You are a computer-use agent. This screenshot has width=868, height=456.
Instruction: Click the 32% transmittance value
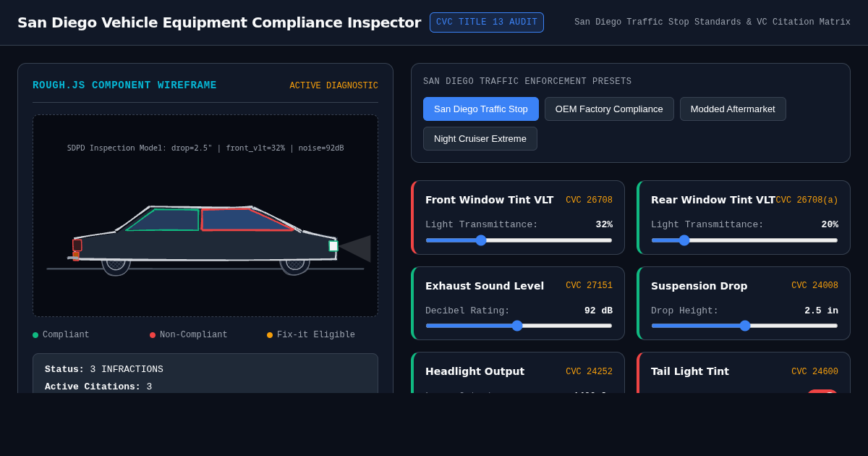pos(604,224)
